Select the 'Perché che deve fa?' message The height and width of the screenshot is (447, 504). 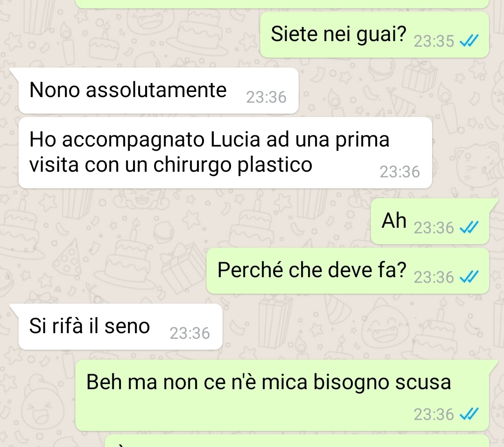click(x=348, y=271)
